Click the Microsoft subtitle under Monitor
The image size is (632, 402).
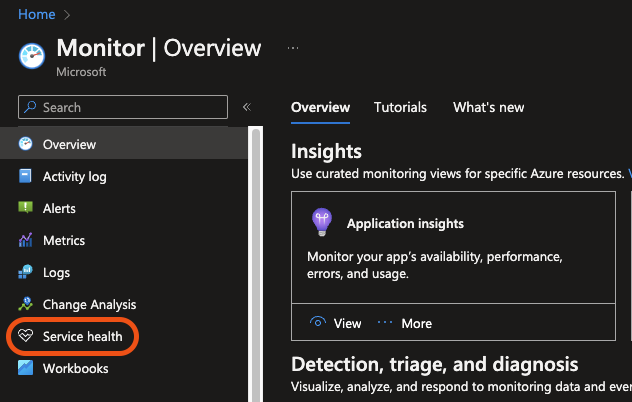81,72
